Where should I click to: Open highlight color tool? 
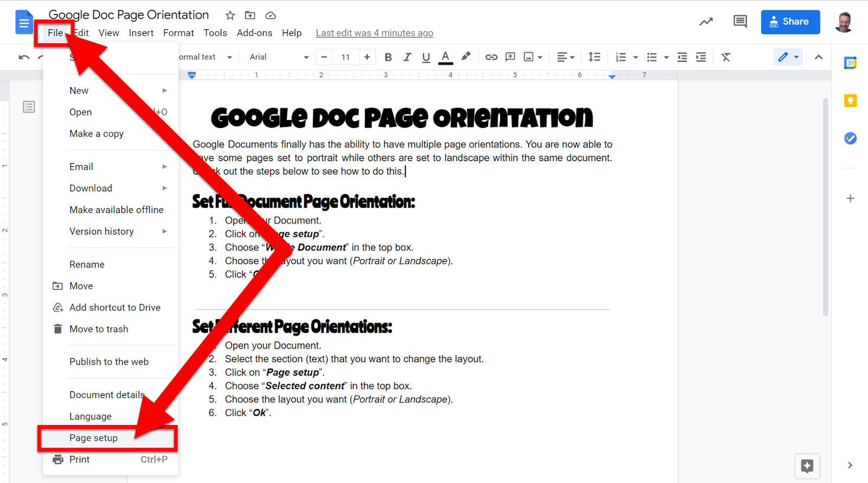(x=465, y=56)
